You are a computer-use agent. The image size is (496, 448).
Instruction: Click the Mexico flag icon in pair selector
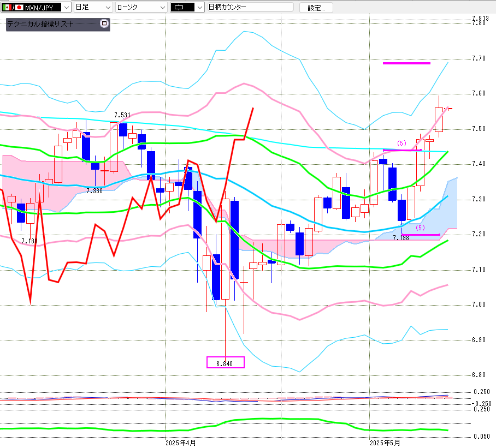pyautogui.click(x=7, y=7)
